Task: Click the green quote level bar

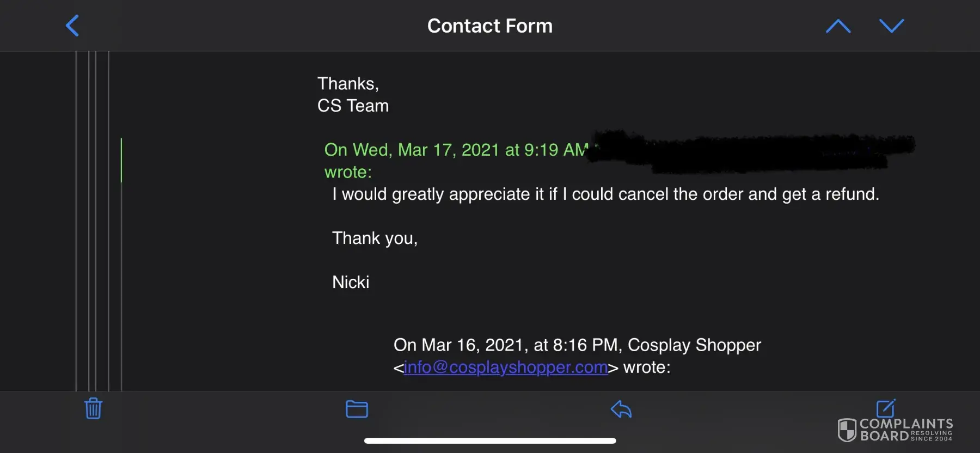Action: click(121, 160)
